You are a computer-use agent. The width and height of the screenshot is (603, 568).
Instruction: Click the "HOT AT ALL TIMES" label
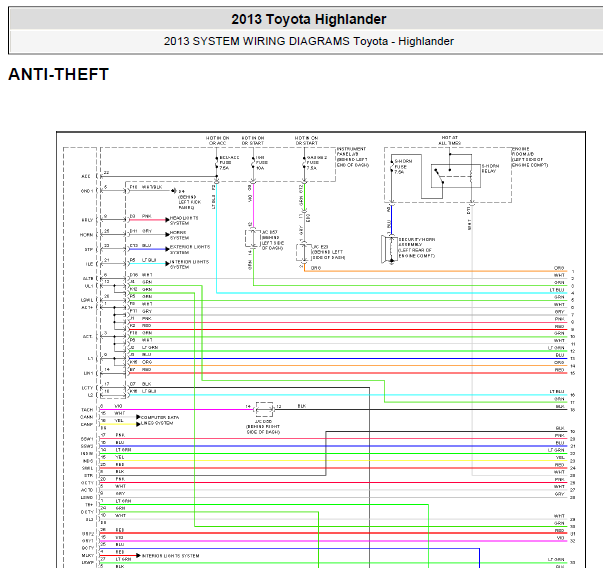(450, 140)
